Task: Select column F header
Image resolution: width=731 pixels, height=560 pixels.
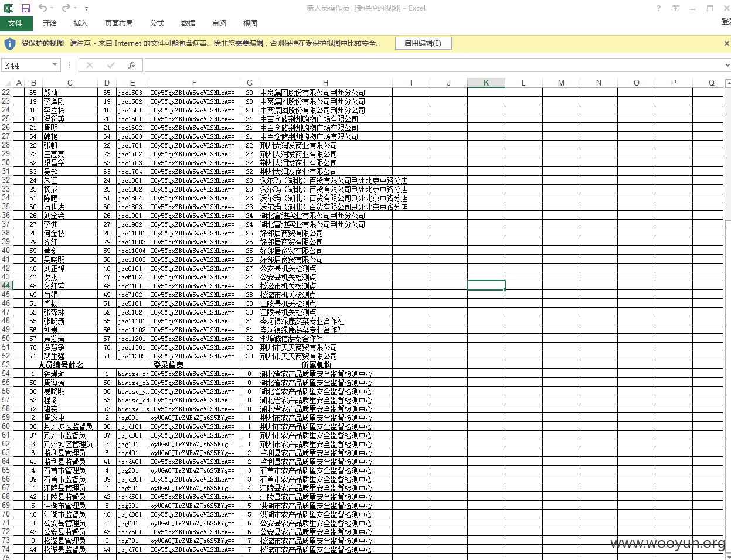Action: 195,83
